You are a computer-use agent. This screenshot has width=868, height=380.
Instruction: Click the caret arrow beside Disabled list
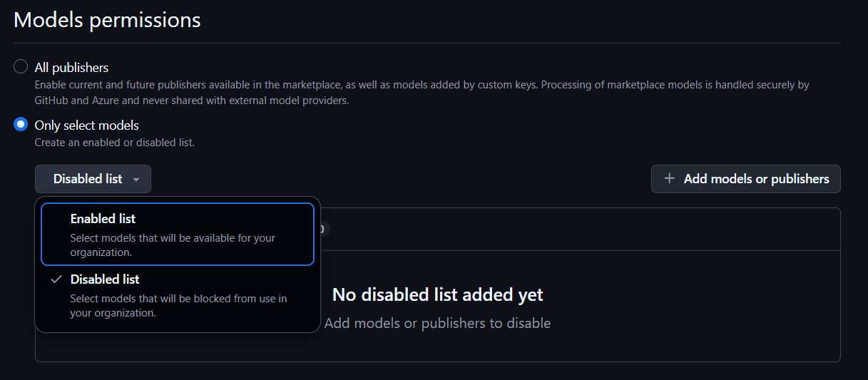pyautogui.click(x=136, y=180)
